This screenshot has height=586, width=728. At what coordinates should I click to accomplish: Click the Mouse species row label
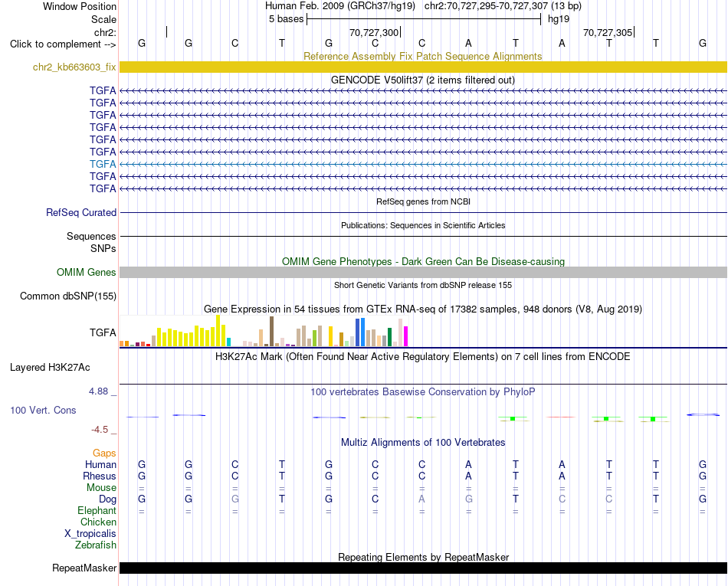click(101, 488)
